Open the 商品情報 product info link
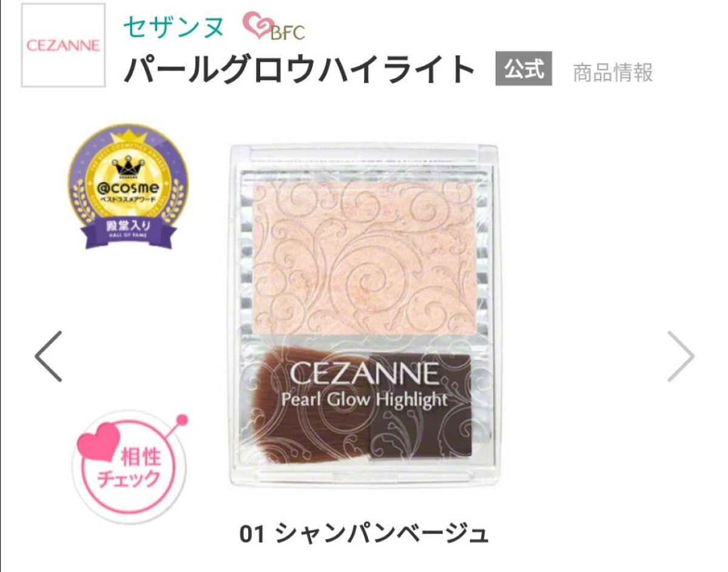 [613, 73]
